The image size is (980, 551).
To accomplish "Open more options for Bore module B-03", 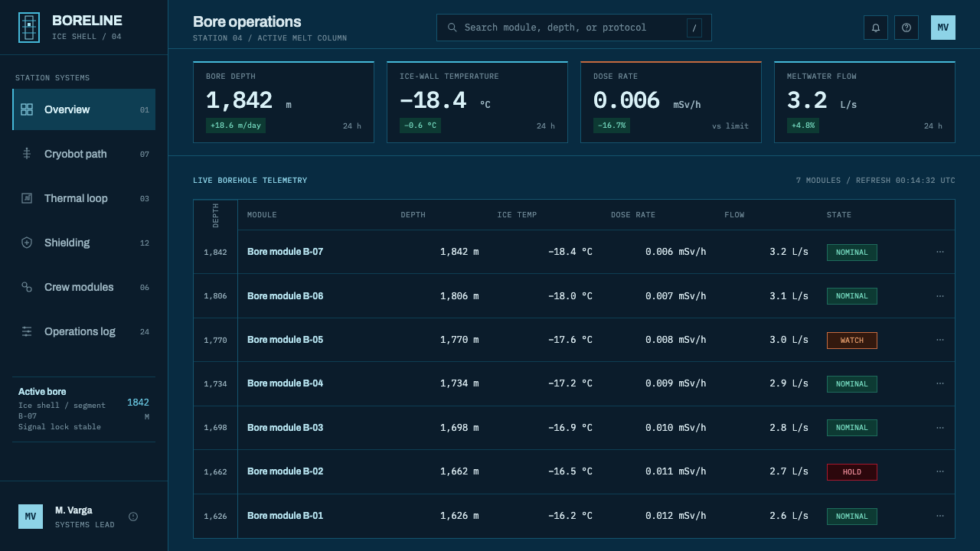I will click(940, 428).
